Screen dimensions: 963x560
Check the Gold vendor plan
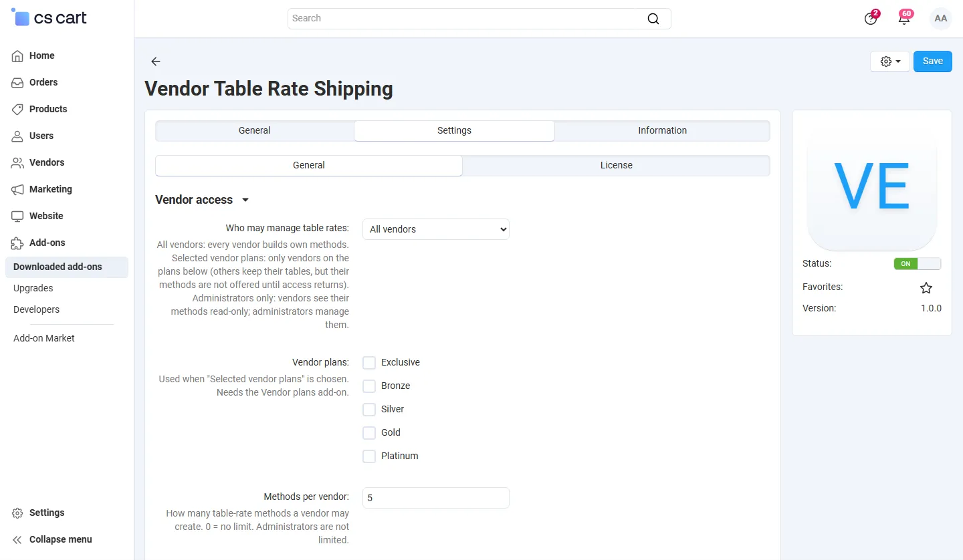[x=369, y=433]
